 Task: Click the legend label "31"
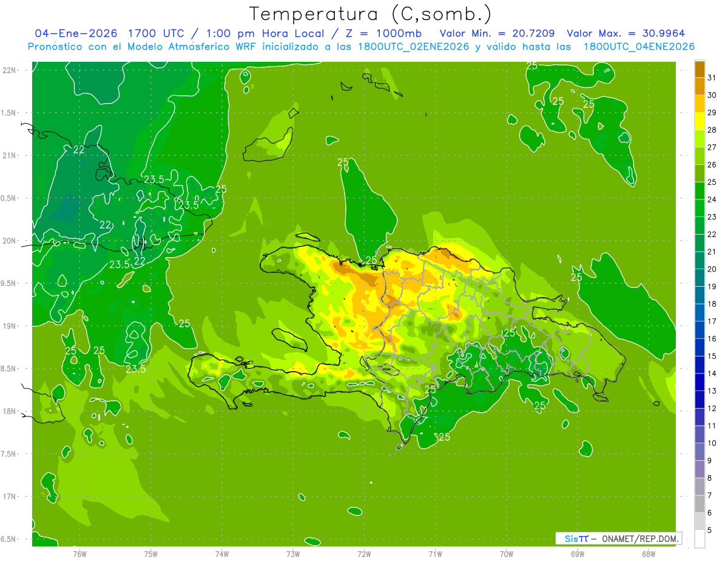pyautogui.click(x=712, y=78)
